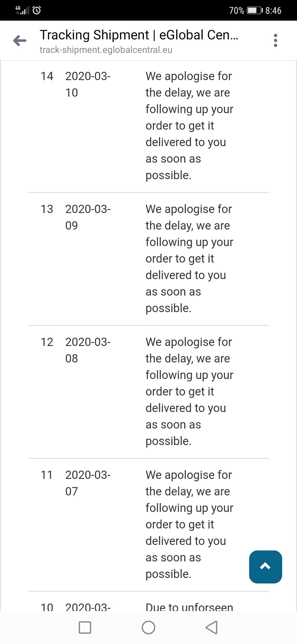Tap apology message for 2020-03-08

click(x=189, y=391)
